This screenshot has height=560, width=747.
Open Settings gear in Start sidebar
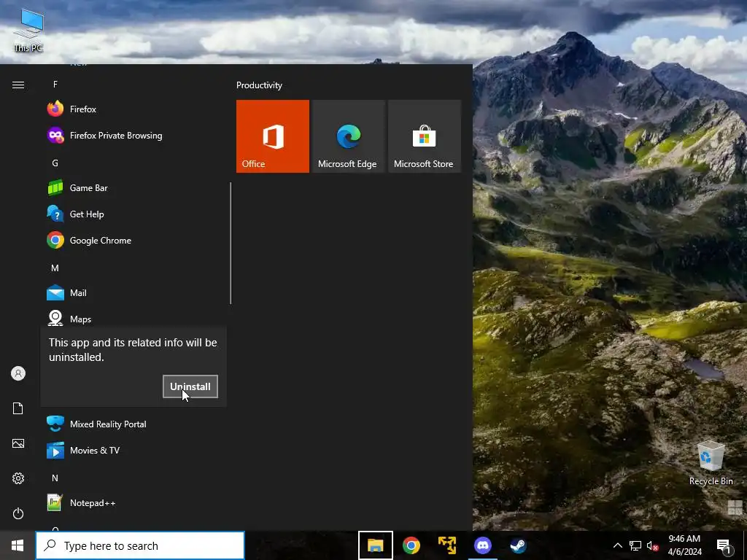[18, 478]
